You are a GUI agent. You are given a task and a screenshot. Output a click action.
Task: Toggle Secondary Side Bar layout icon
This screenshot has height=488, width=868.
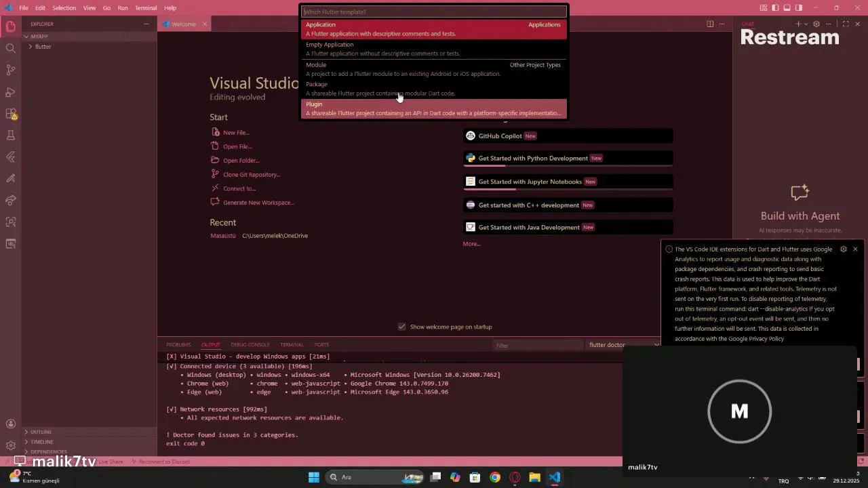tap(799, 7)
